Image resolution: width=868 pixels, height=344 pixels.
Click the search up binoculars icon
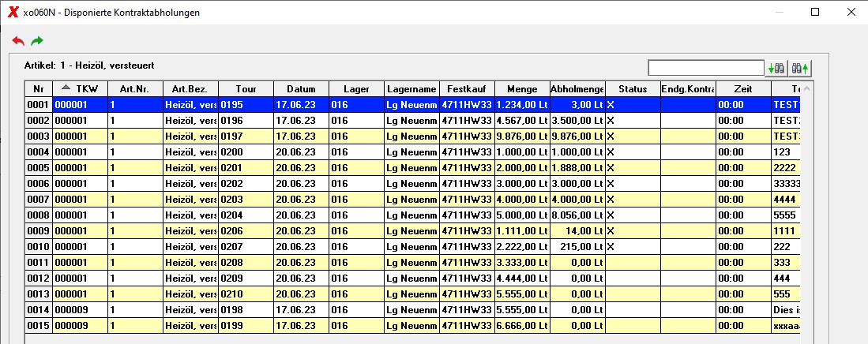point(800,69)
